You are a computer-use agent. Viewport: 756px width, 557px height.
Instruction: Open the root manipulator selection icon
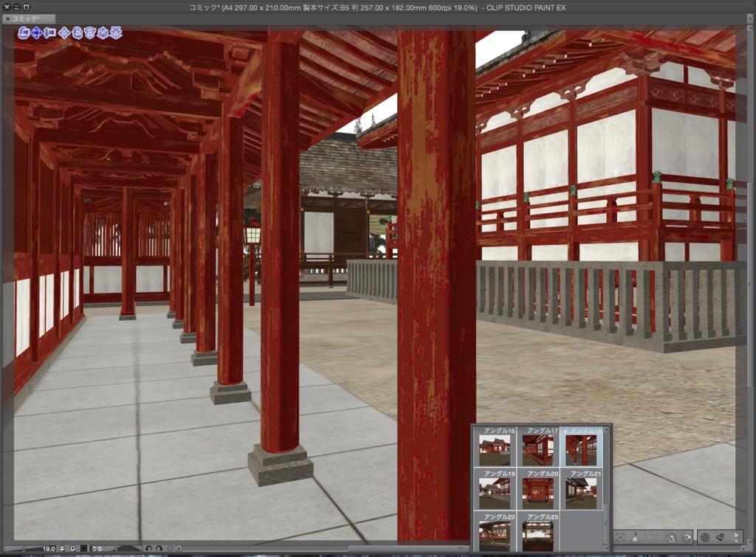[656, 537]
